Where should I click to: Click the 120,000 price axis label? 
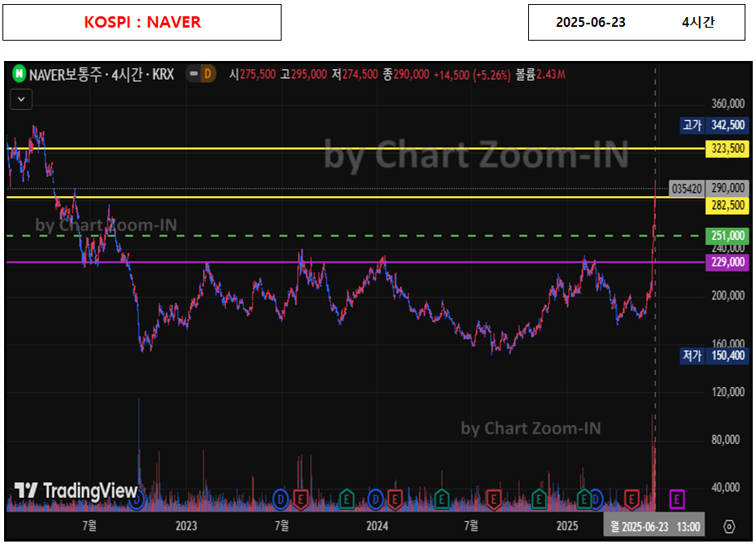click(x=728, y=392)
